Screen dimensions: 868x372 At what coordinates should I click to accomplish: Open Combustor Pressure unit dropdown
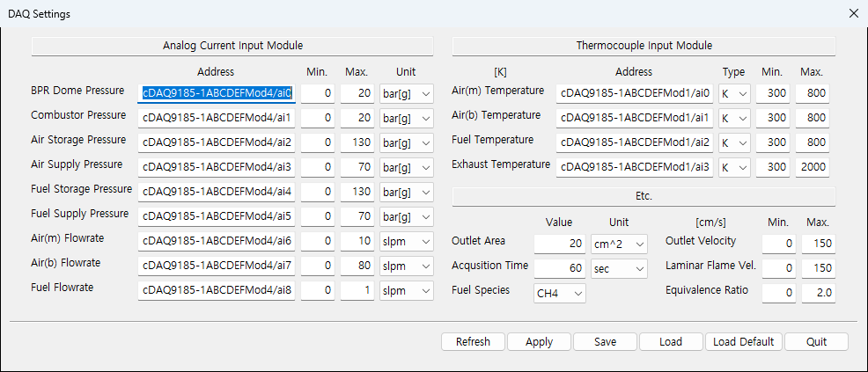point(407,119)
